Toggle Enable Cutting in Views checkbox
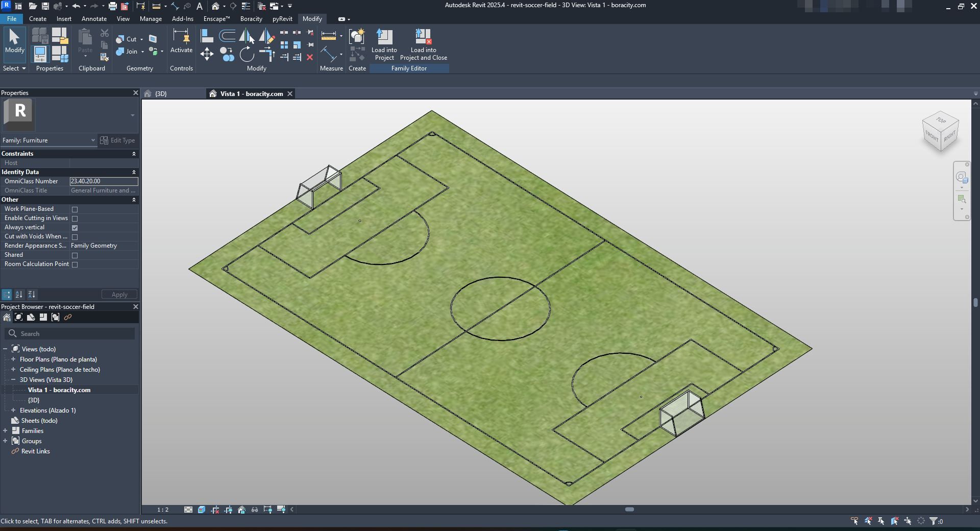Image resolution: width=980 pixels, height=531 pixels. coord(75,219)
